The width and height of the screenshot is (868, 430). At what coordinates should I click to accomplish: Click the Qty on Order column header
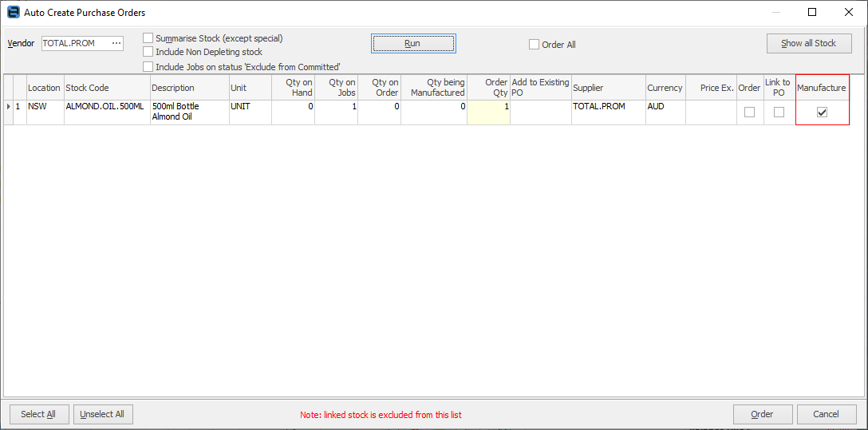[x=379, y=88]
